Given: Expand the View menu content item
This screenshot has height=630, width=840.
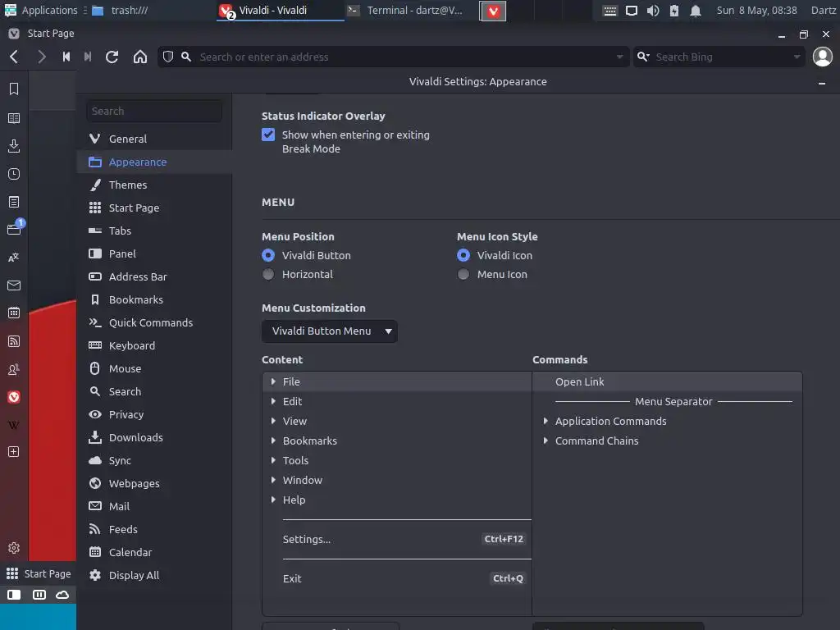Looking at the screenshot, I should pos(273,421).
